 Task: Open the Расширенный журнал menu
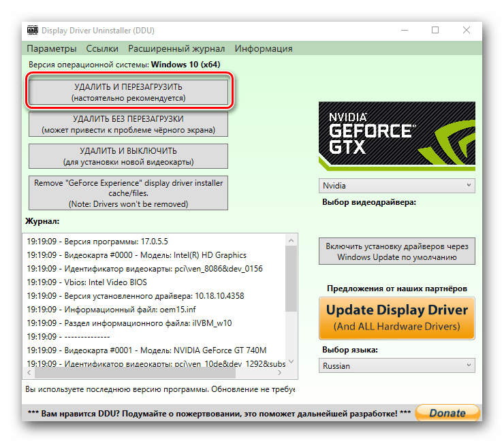[176, 48]
